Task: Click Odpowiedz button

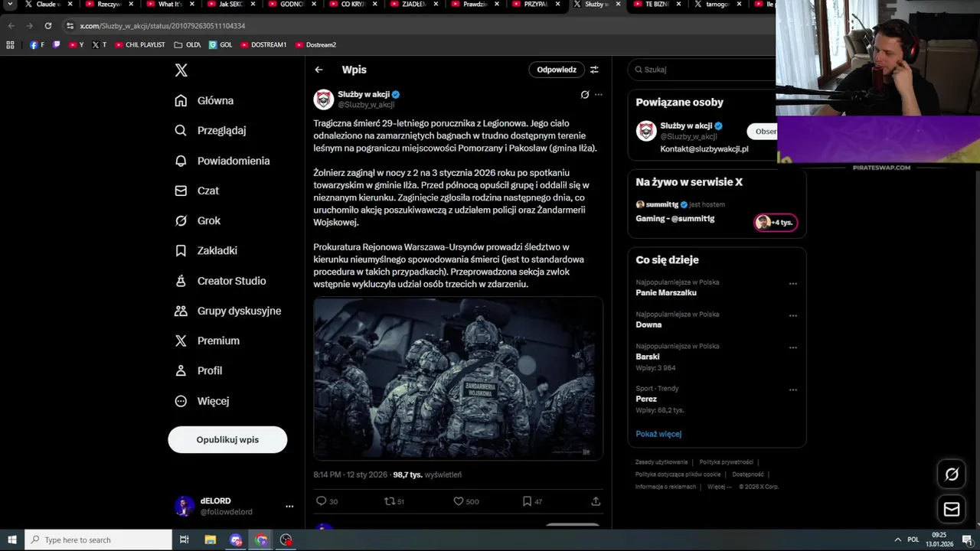Action: tap(557, 70)
